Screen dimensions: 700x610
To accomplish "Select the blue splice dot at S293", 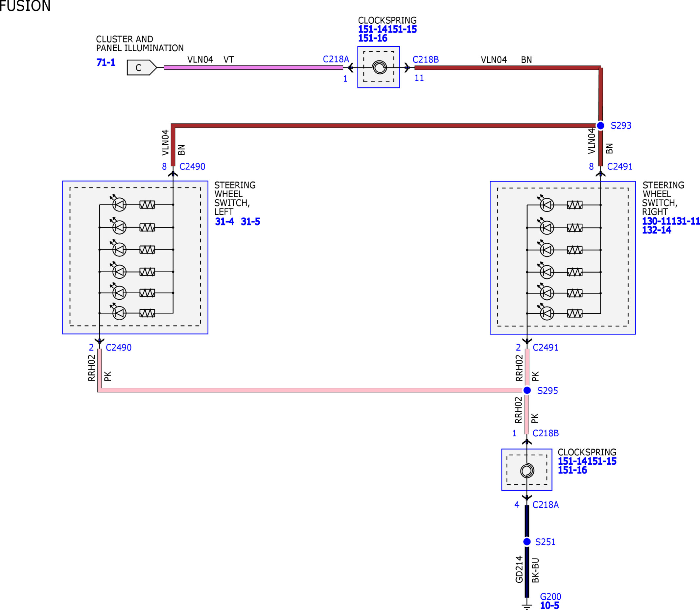I will click(x=601, y=126).
